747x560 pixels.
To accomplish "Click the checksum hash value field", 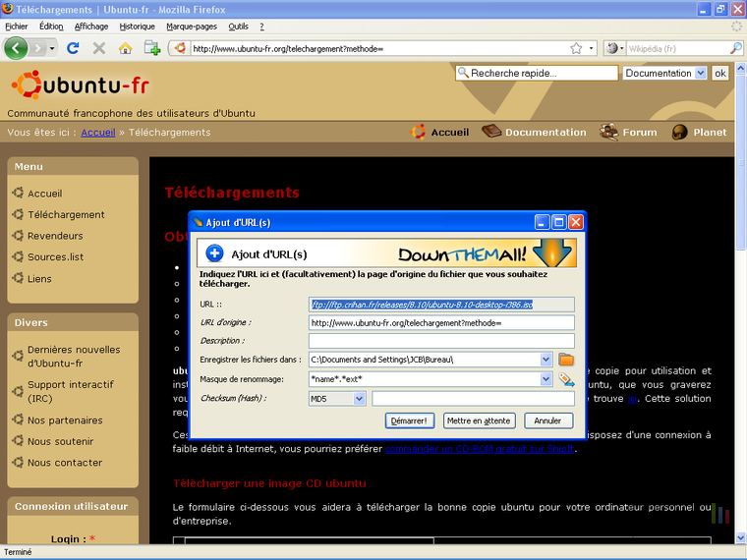I will coord(473,399).
